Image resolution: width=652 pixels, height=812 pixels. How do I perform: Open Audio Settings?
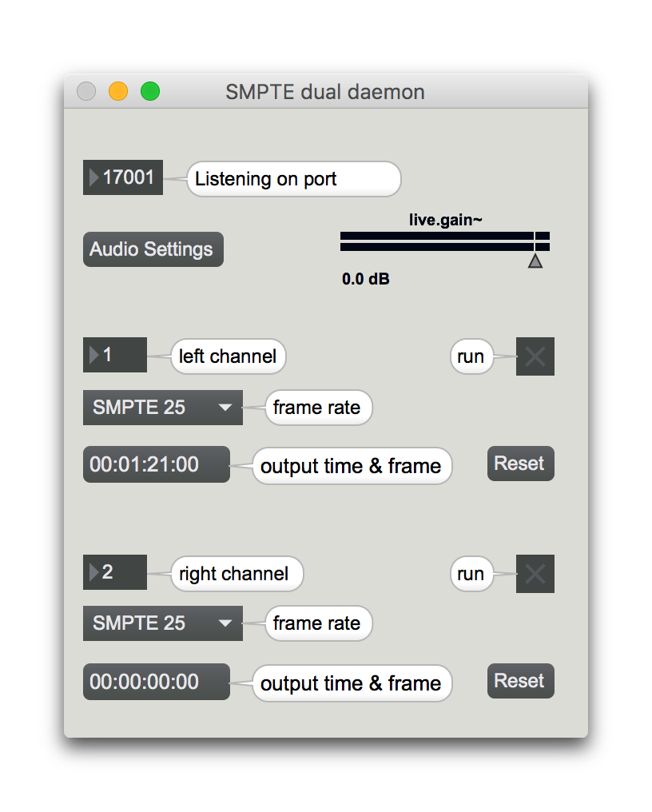(x=153, y=249)
